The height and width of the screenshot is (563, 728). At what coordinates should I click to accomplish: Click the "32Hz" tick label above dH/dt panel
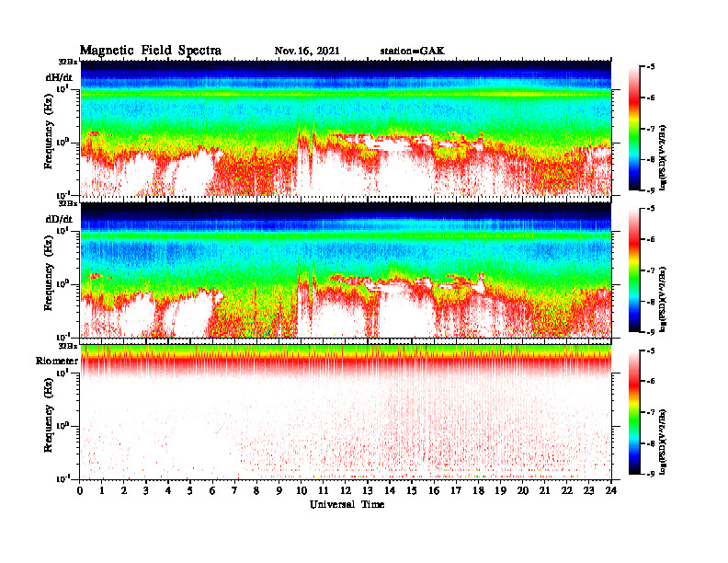68,62
